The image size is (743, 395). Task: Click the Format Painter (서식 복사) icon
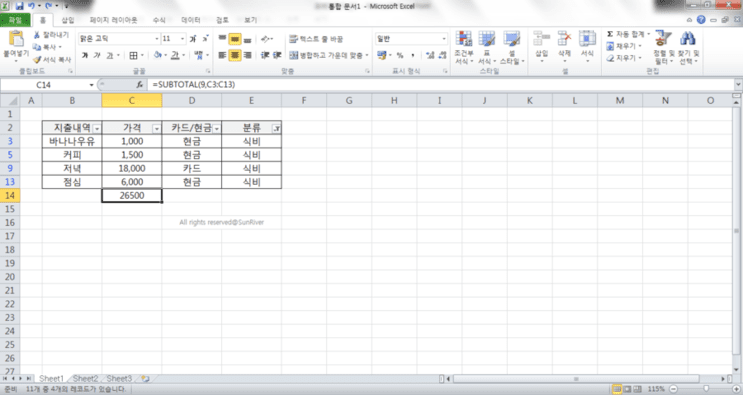point(37,60)
